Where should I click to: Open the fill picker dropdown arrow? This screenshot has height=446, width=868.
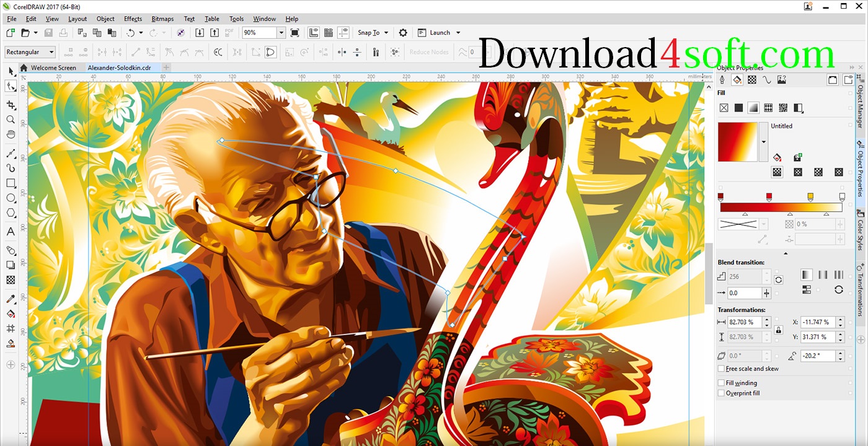pos(763,142)
